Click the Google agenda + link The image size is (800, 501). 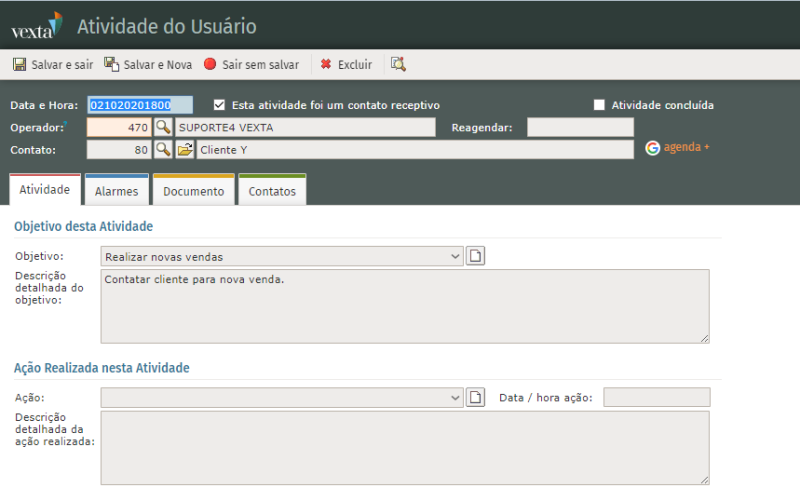pos(677,147)
